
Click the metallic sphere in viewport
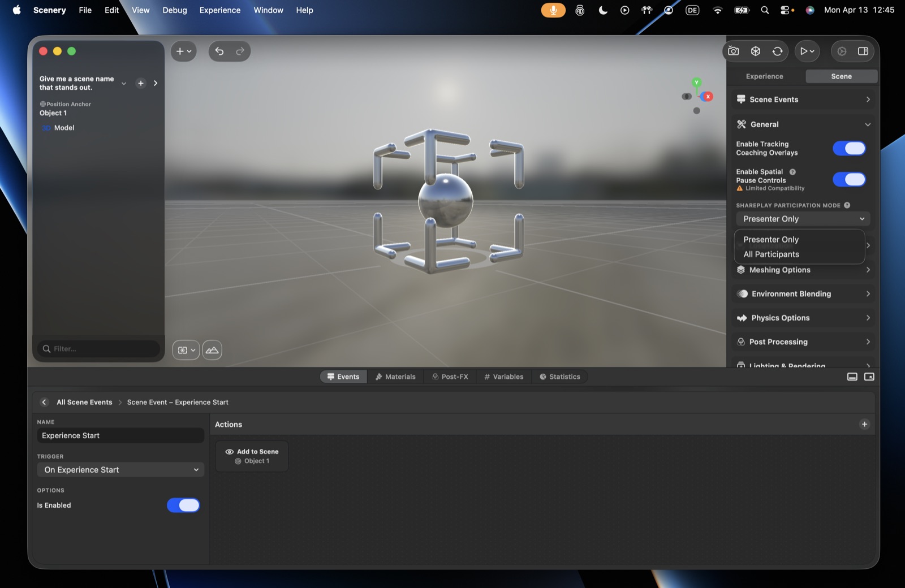pyautogui.click(x=446, y=200)
